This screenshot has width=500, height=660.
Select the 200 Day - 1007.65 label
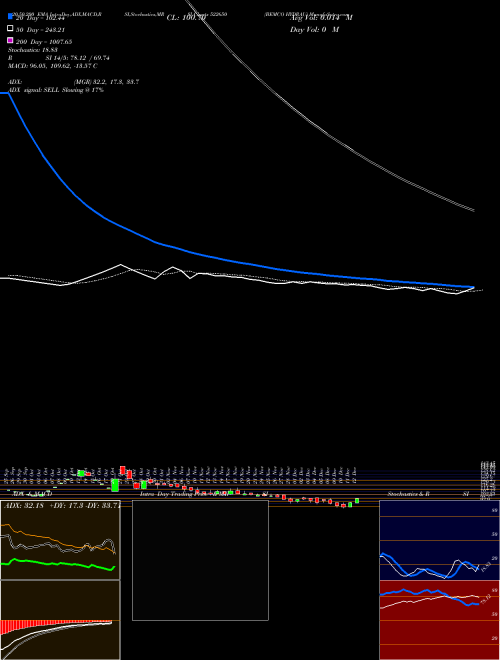click(44, 42)
